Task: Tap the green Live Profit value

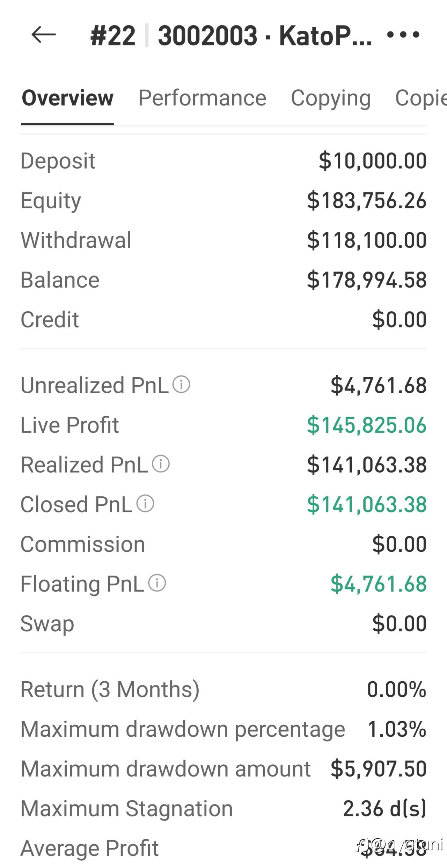Action: coord(367,425)
